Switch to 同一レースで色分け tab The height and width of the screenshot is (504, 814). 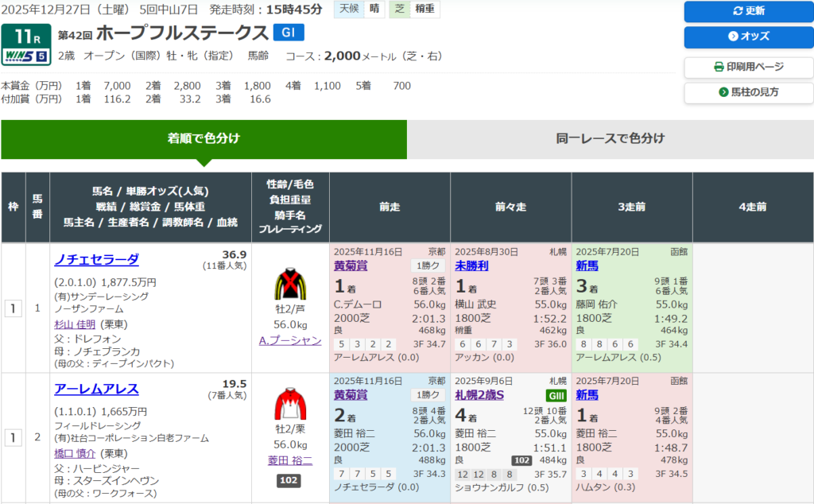coord(610,138)
